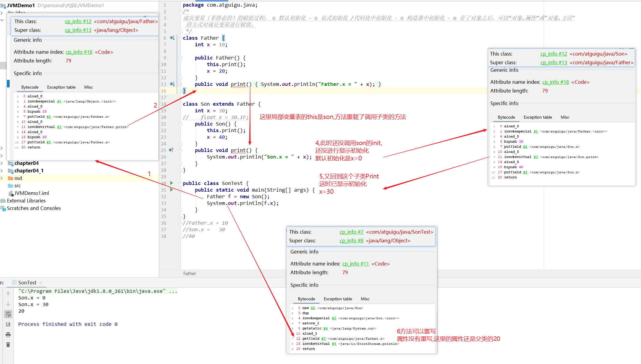Viewport: 641px width, 364px height.
Task: Click the print icon in Run panel
Action: coord(8,335)
